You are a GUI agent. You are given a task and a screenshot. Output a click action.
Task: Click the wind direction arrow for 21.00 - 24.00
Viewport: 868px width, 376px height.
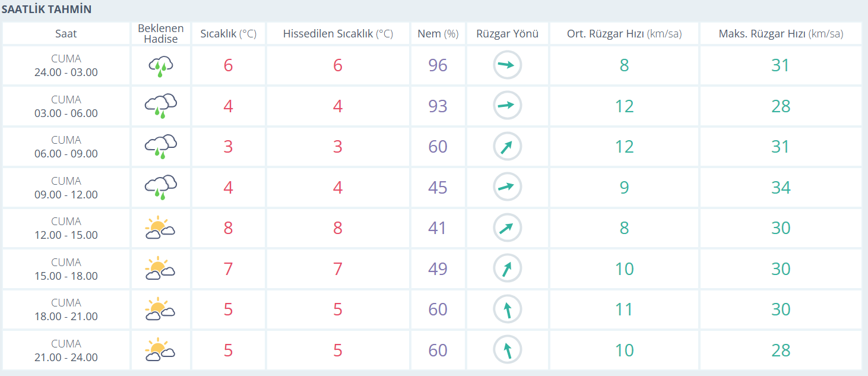coord(507,350)
